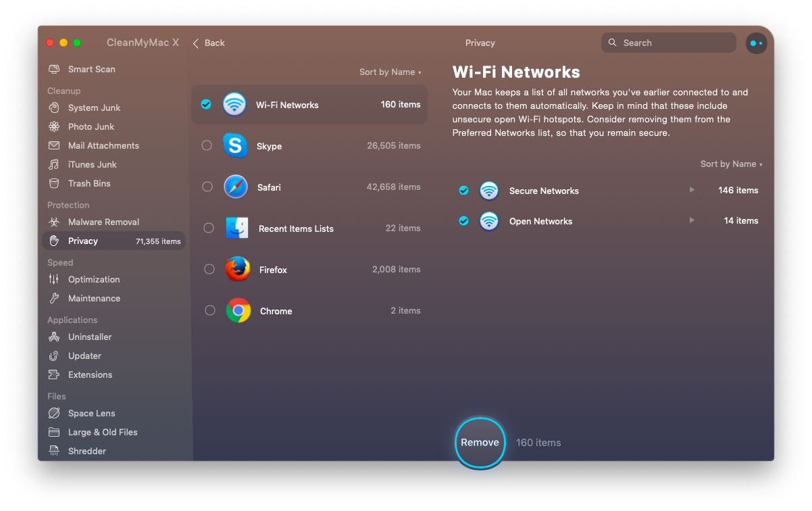
Task: Go Back to previous screen
Action: (x=209, y=43)
